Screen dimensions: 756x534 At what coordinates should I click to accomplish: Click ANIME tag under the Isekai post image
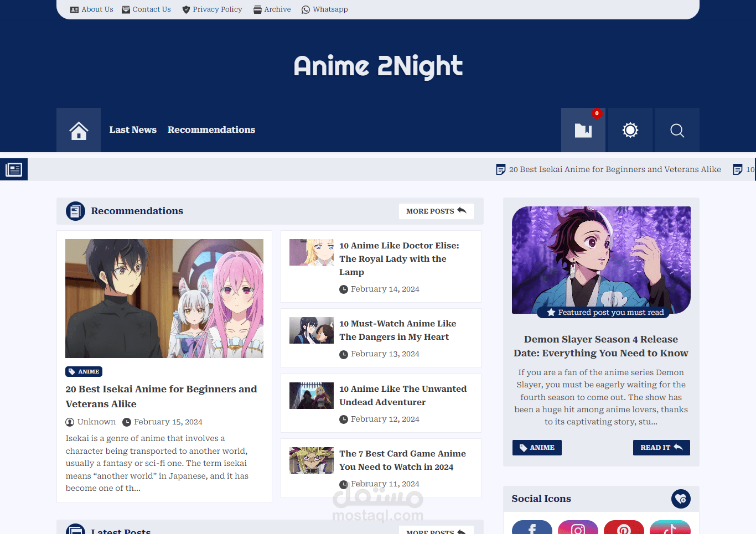pyautogui.click(x=84, y=372)
